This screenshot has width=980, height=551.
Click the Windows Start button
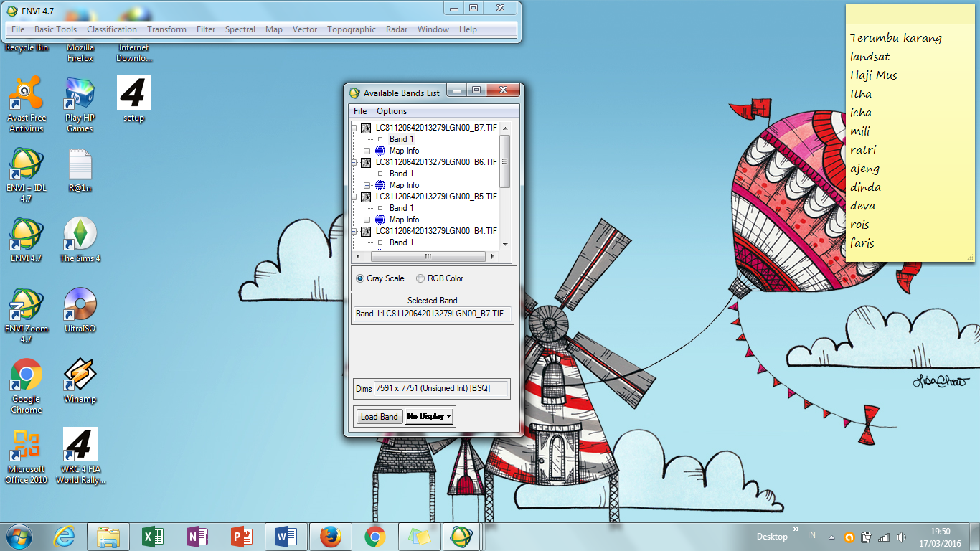(x=19, y=536)
